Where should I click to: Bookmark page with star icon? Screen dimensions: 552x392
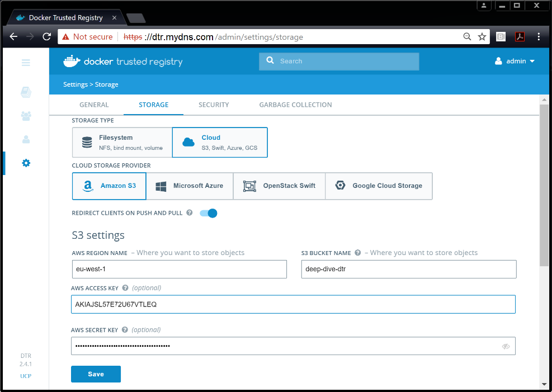[x=482, y=37]
